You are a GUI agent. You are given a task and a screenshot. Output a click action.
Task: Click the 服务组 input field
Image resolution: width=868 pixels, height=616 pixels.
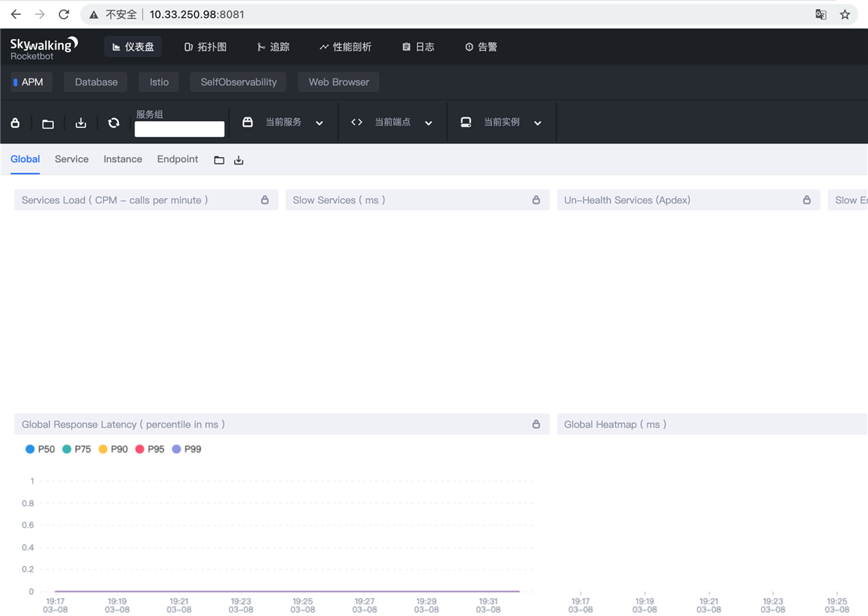click(179, 129)
